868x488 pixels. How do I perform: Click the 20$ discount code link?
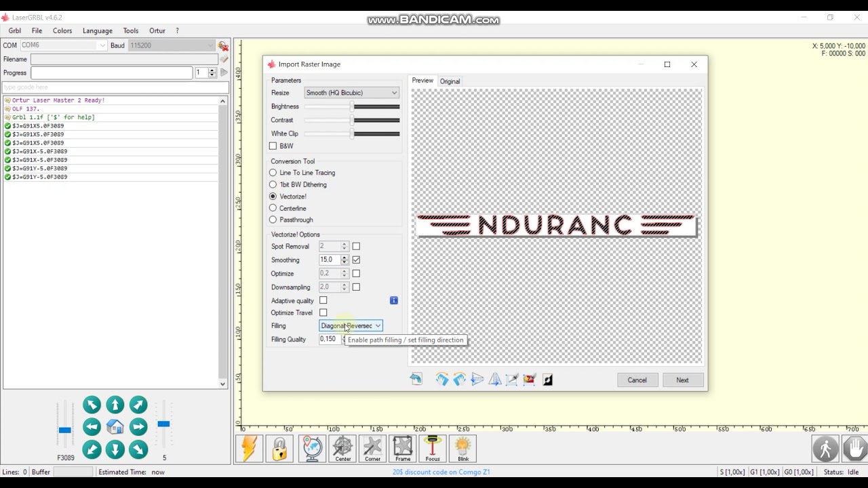coord(441,472)
